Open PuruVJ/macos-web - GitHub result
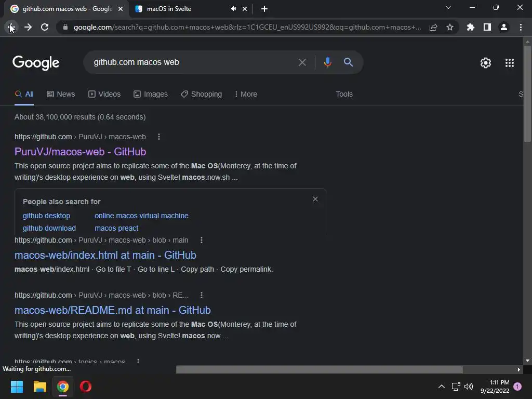Image resolution: width=532 pixels, height=399 pixels. (x=81, y=152)
